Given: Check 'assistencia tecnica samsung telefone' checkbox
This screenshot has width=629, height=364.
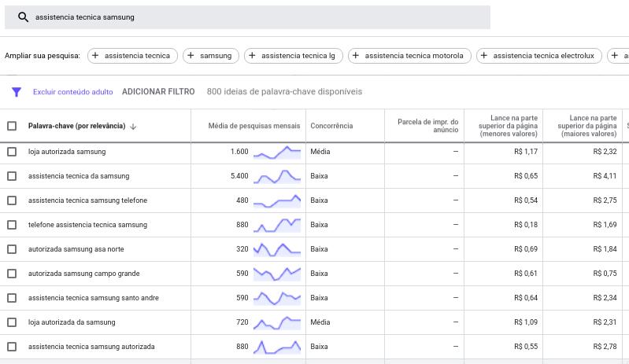Looking at the screenshot, I should click(12, 200).
